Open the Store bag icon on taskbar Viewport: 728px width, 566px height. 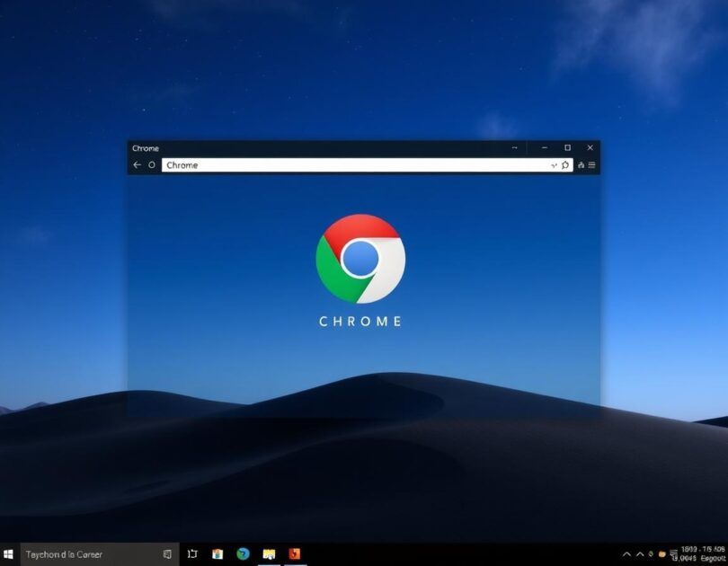(x=218, y=554)
